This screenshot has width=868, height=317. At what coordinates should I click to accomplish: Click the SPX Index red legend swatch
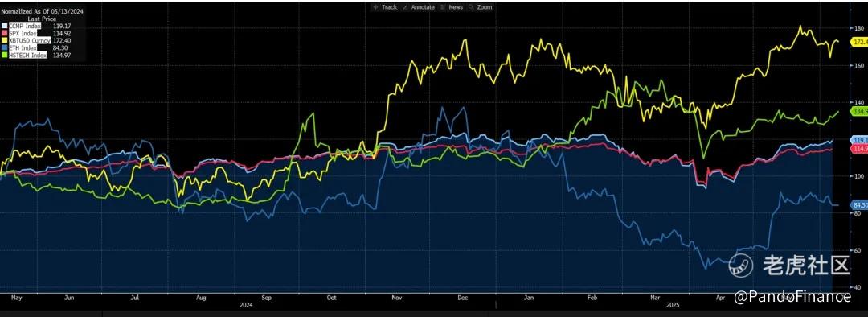[x=5, y=33]
